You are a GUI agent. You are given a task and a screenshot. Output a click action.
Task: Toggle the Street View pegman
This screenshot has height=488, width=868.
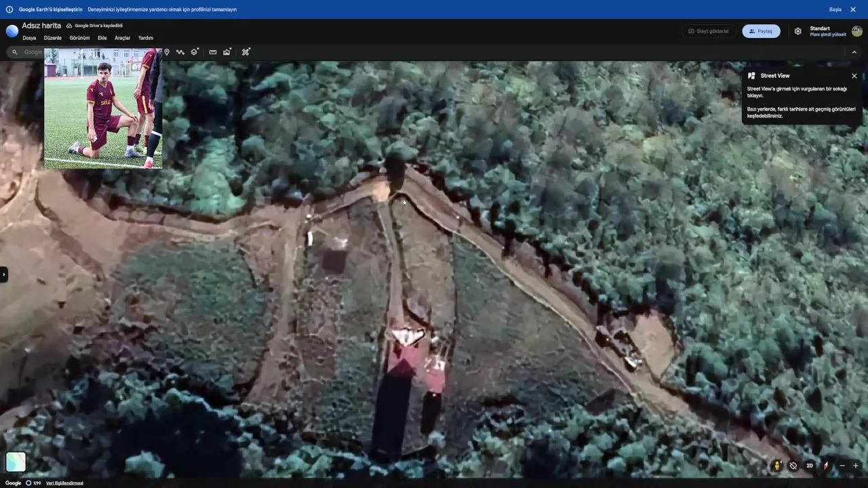click(x=778, y=466)
